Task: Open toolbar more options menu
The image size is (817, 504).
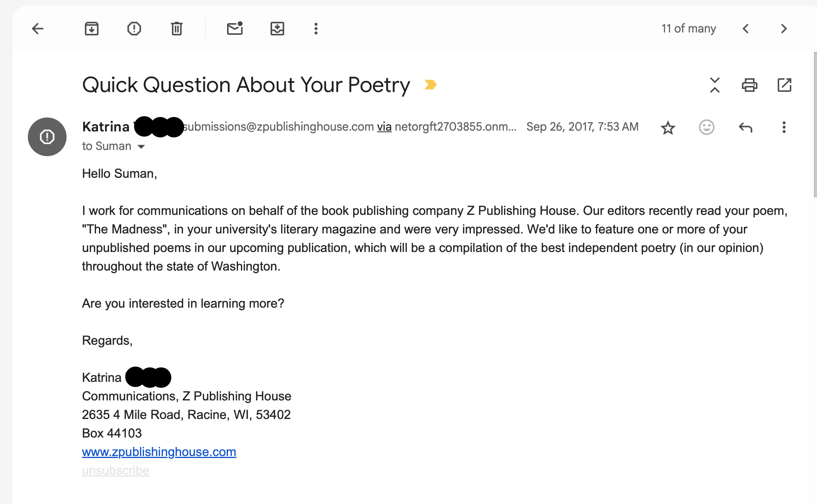Action: [316, 29]
